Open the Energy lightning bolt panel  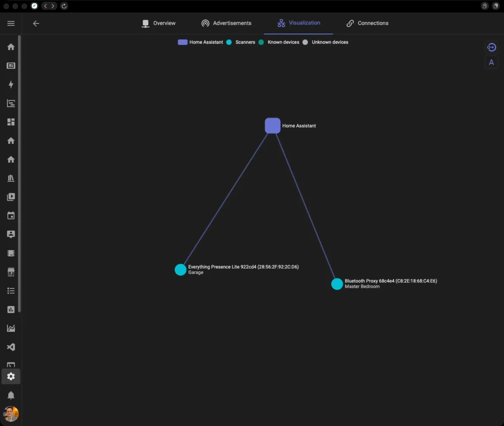point(11,85)
